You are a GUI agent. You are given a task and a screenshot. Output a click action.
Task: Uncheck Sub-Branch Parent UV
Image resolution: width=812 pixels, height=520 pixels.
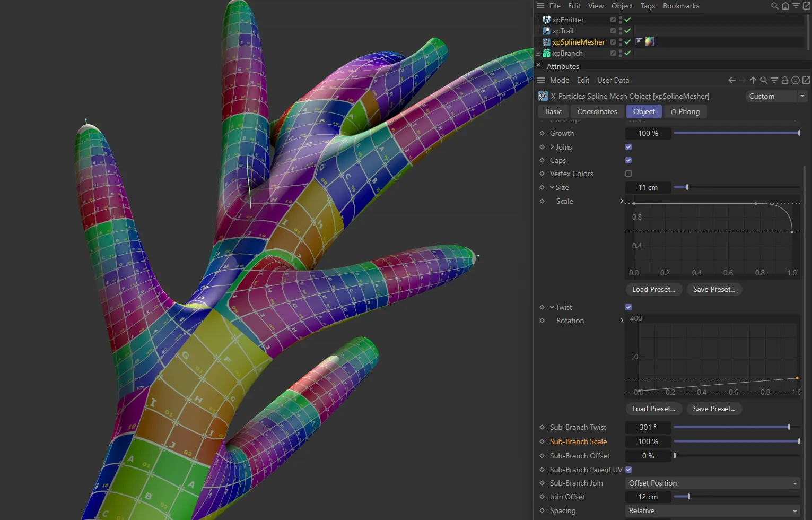tap(628, 470)
